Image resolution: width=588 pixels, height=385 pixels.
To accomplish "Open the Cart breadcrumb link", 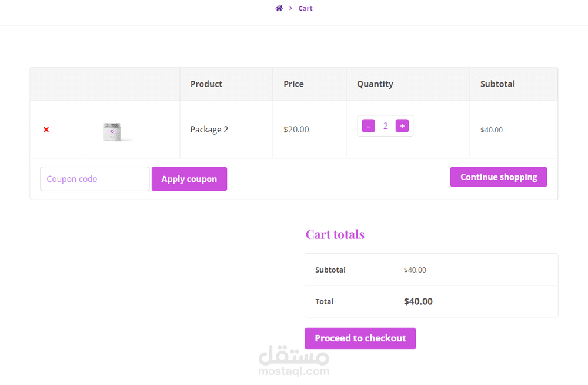I will [305, 8].
